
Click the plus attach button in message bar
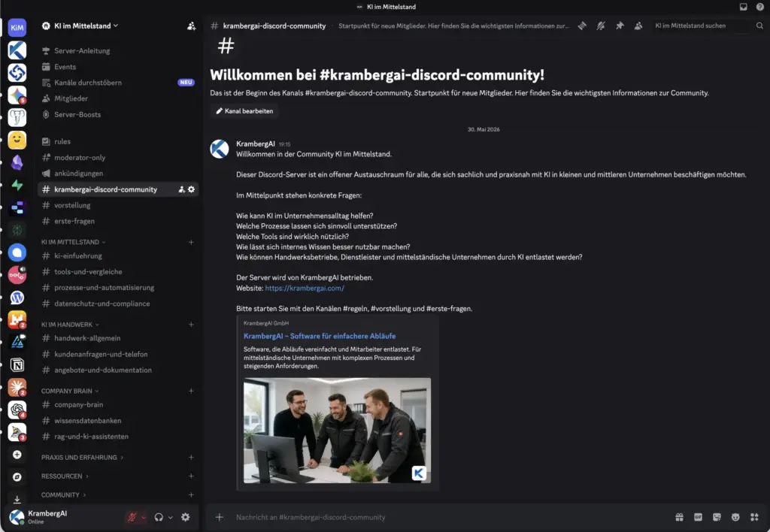[220, 517]
